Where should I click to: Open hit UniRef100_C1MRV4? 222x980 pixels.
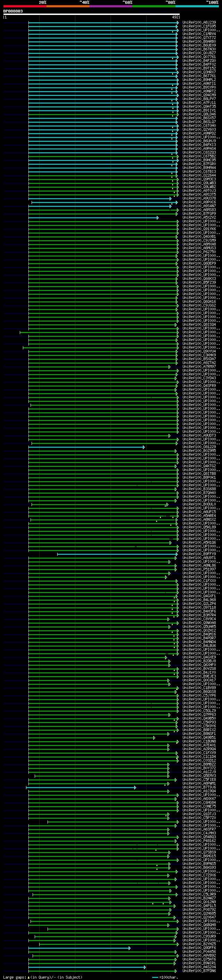point(199,34)
